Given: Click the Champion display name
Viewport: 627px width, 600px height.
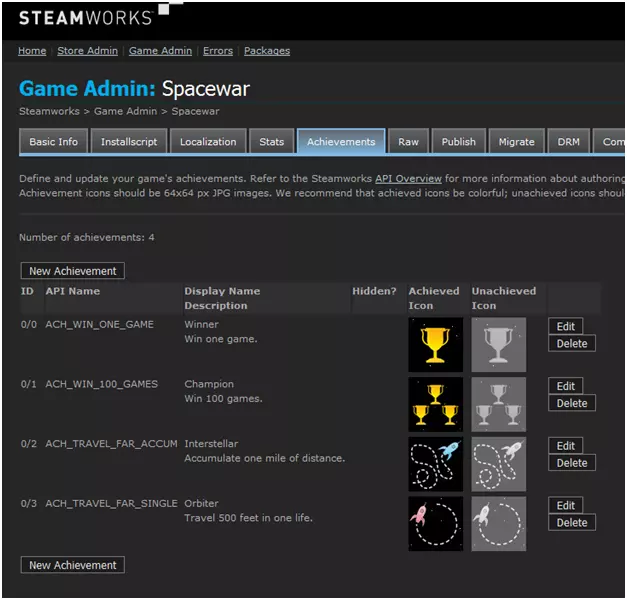Looking at the screenshot, I should 209,384.
